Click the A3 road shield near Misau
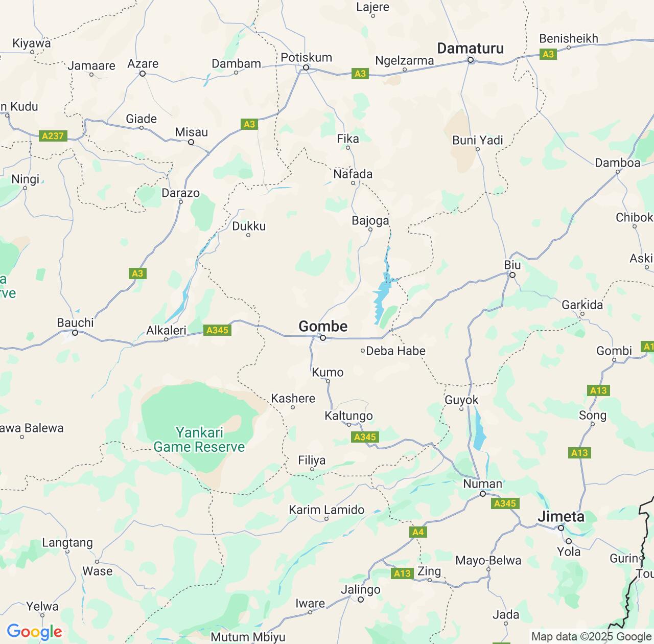 [x=249, y=124]
